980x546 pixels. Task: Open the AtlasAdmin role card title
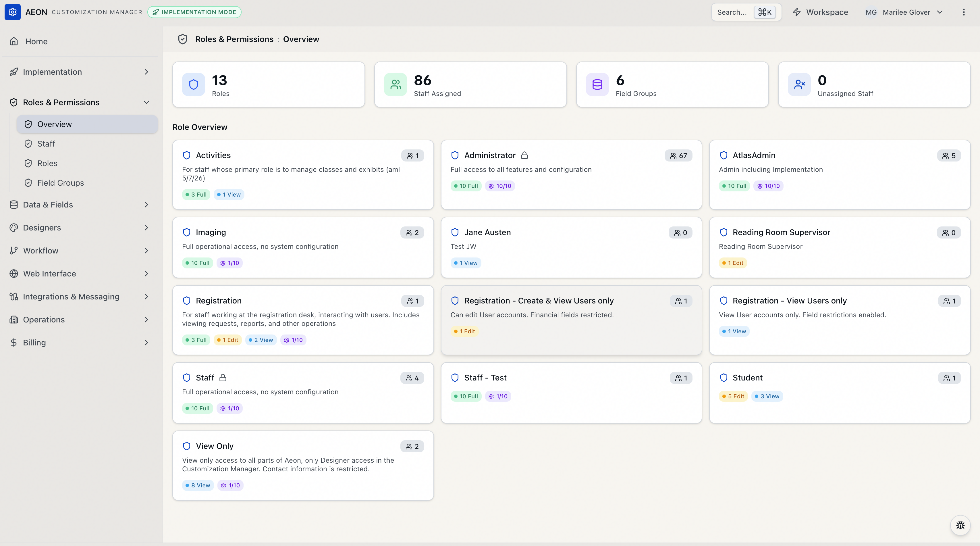tap(754, 155)
